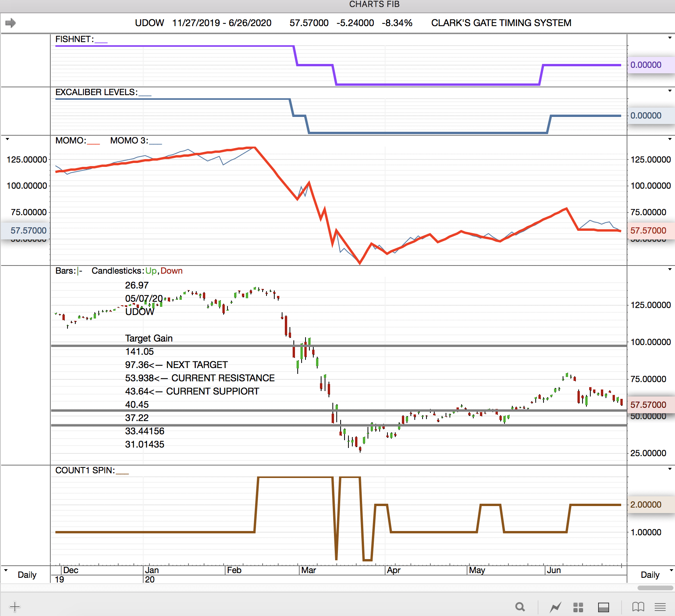Toggle the half-filled bottom panel icon
The image size is (675, 616).
coord(604,607)
